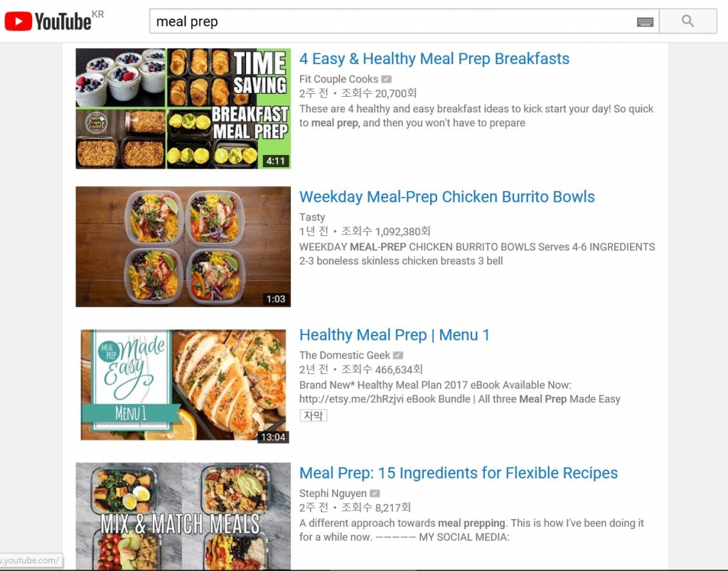Image resolution: width=728 pixels, height=571 pixels.
Task: Click the 자막 subtitles badge
Action: (x=314, y=415)
